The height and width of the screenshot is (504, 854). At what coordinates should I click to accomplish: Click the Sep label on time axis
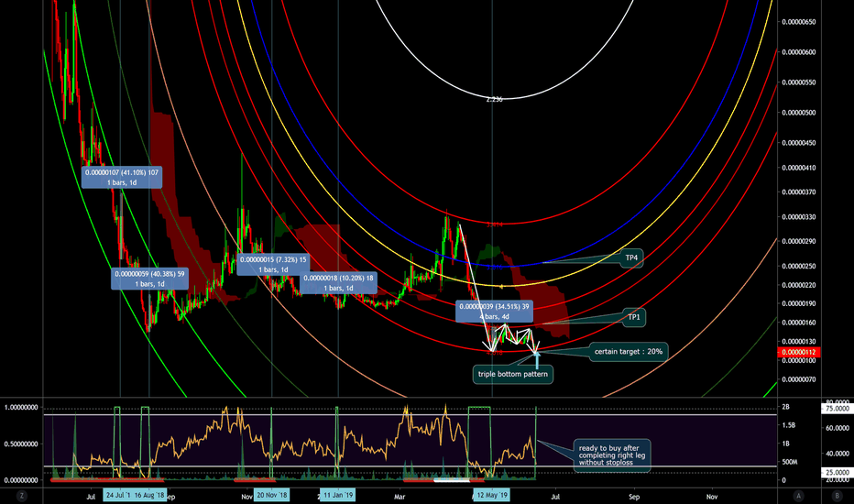634,497
